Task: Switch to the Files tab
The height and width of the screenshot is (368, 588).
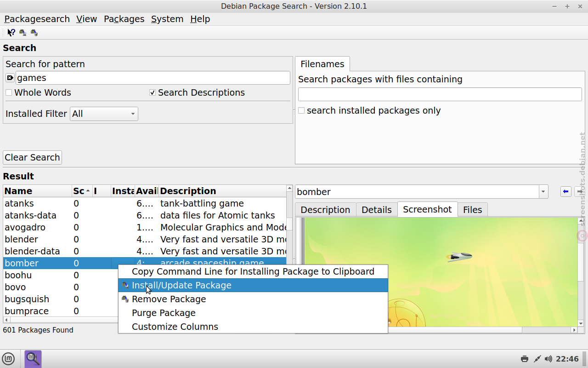Action: (472, 210)
